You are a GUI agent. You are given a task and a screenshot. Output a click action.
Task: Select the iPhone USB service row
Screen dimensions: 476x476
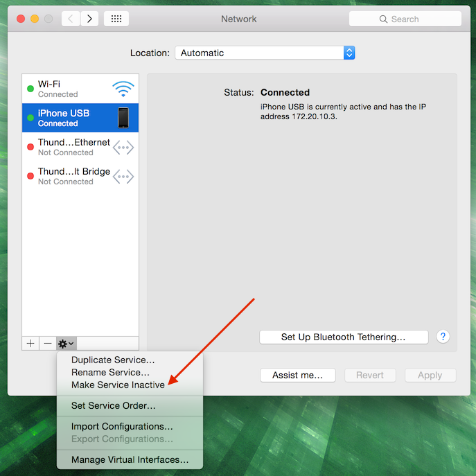(x=80, y=118)
